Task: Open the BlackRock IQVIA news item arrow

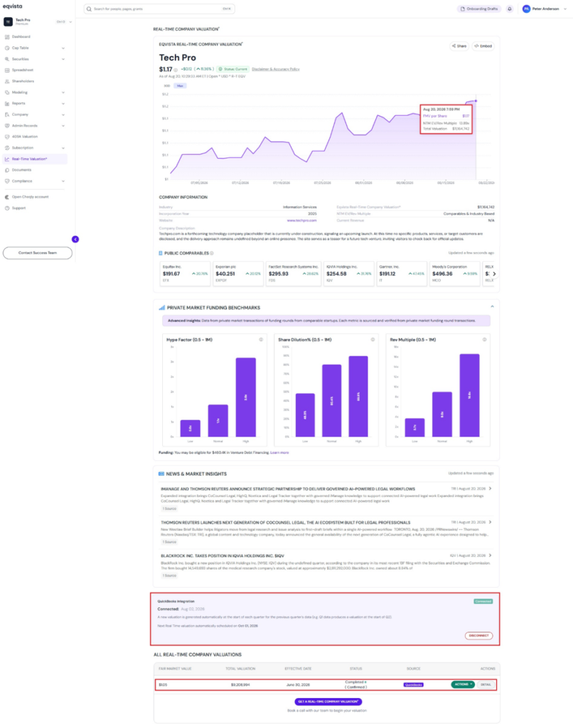Action: [491, 555]
